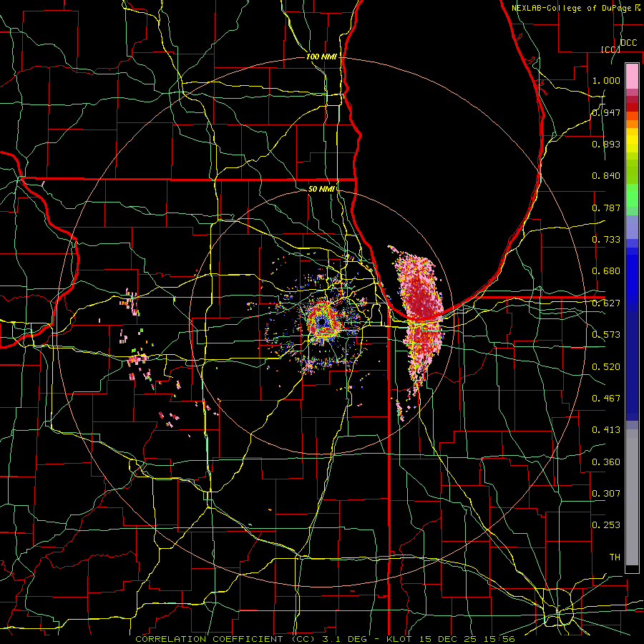Pick the pink segment of the color bar
The height and width of the screenshot is (644, 644).
632,76
